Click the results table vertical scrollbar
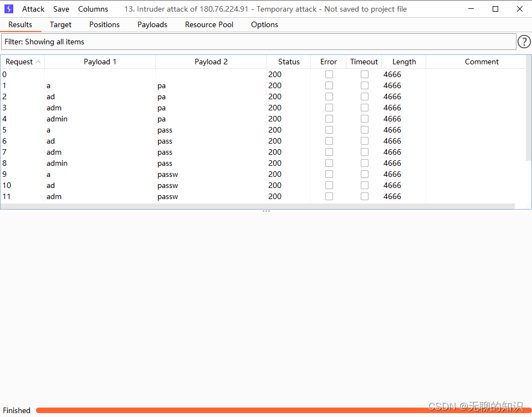The height and width of the screenshot is (417, 532). coord(529,108)
